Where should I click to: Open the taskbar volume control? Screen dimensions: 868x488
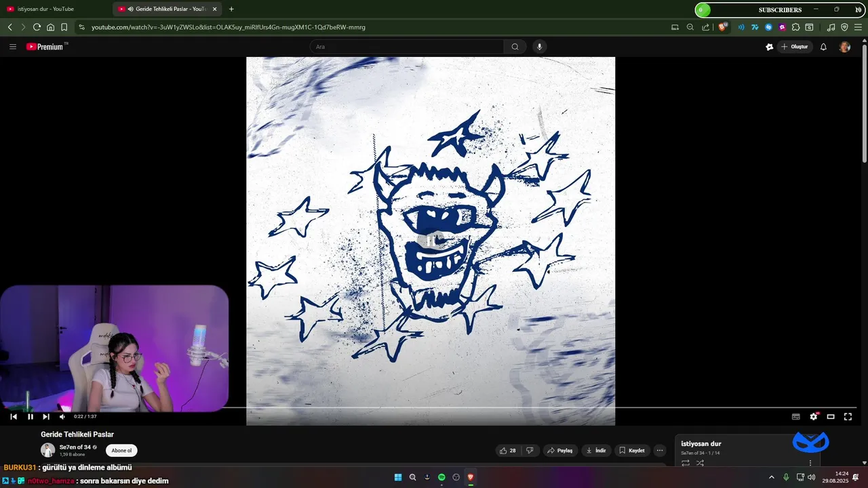(812, 477)
